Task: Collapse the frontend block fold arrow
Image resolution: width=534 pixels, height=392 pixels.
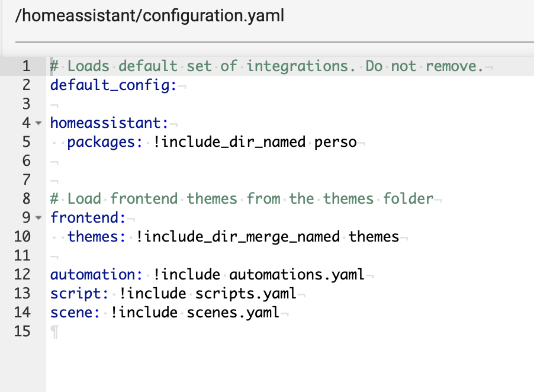Action: (x=39, y=218)
